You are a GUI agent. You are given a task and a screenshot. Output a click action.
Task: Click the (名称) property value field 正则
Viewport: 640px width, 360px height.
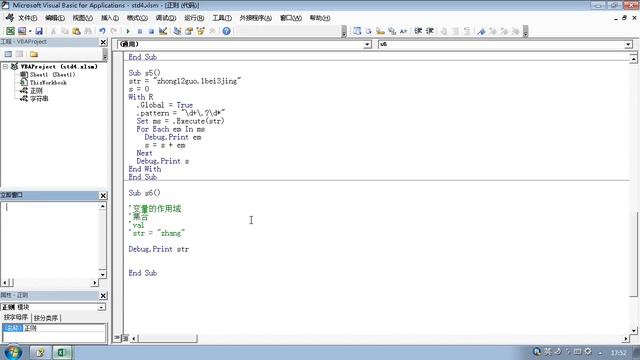click(64, 328)
